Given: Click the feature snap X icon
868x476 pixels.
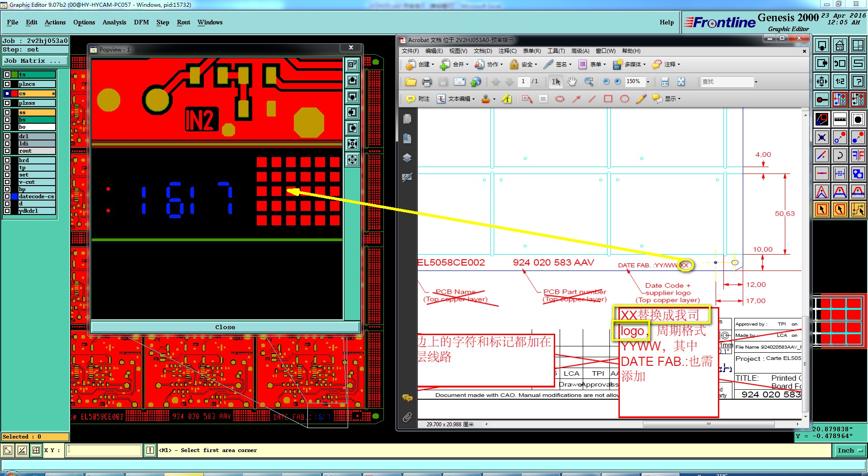Looking at the screenshot, I should tap(822, 137).
